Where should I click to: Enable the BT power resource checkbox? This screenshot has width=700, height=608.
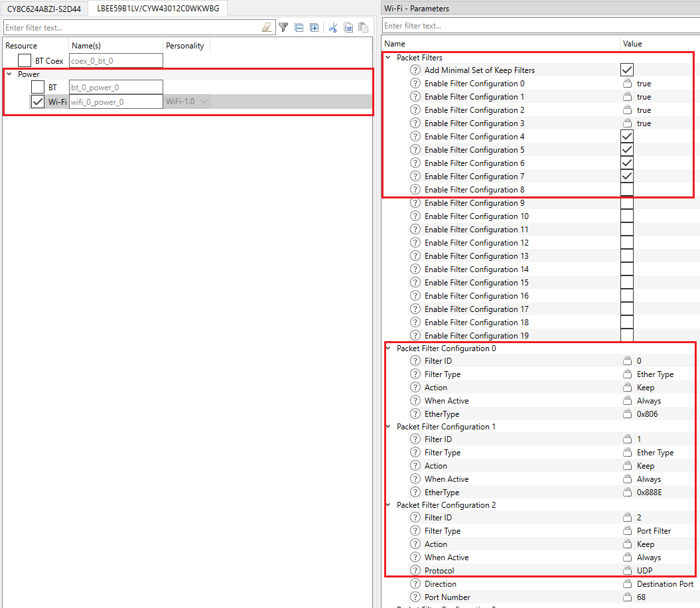pos(38,87)
